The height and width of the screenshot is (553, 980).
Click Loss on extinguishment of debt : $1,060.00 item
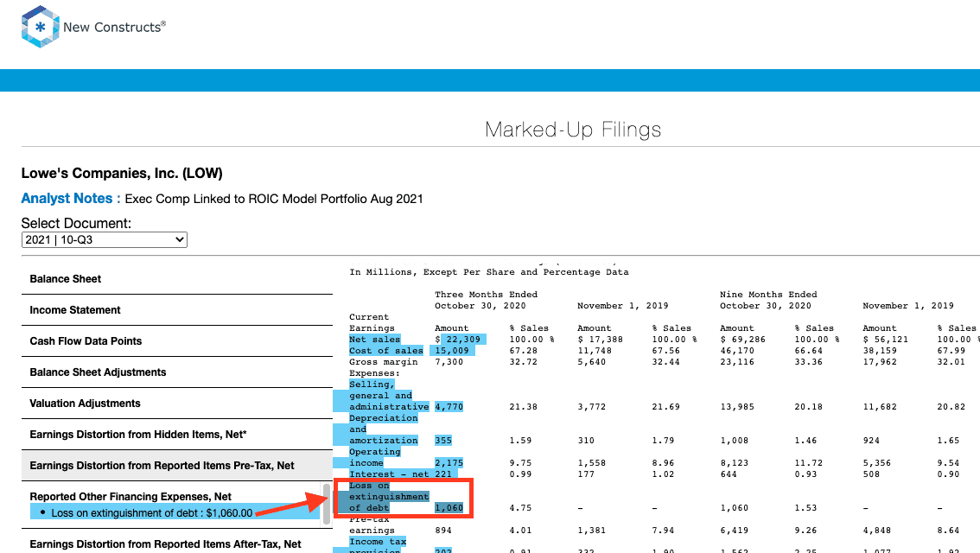coord(152,513)
